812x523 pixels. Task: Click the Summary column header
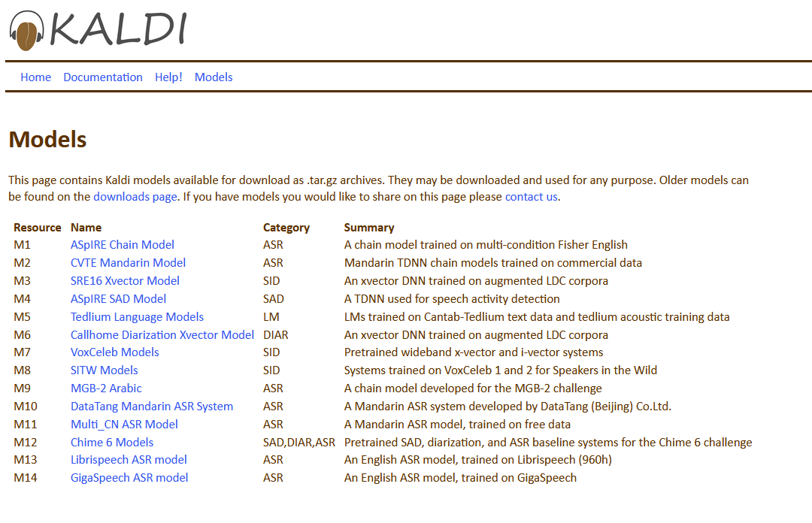[x=369, y=228]
